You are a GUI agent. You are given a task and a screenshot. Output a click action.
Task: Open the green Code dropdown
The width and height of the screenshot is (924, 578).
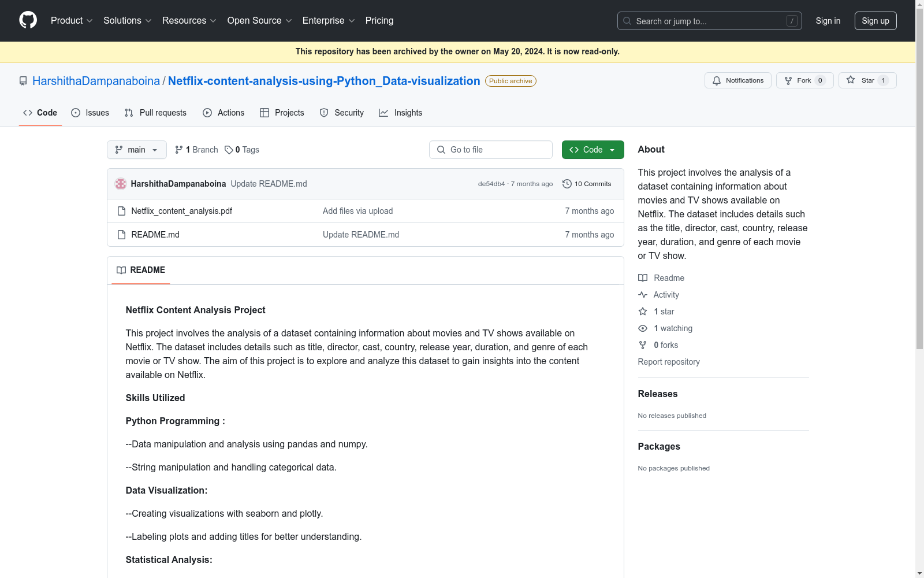coord(593,150)
